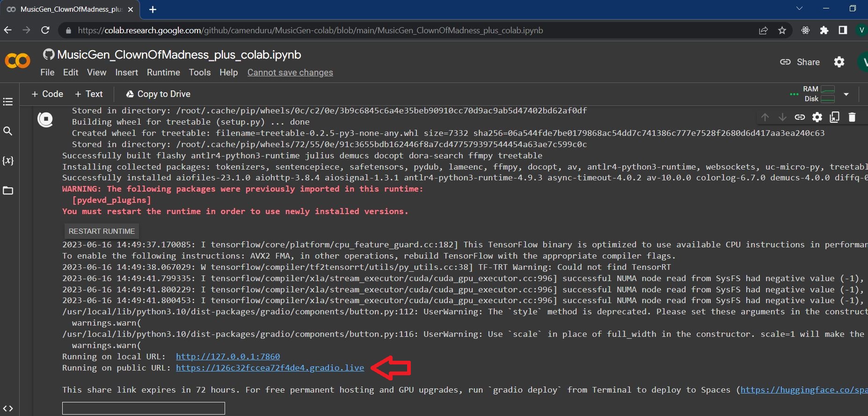This screenshot has height=416, width=868.
Task: Select the MusicGen_ClownOfMadness browser tab
Action: tap(70, 9)
